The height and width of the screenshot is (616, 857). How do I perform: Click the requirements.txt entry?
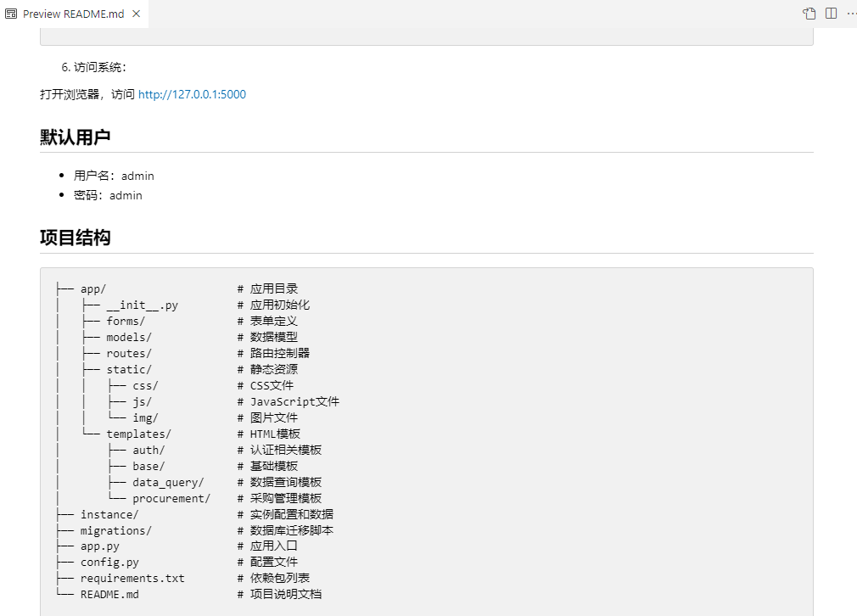[132, 579]
